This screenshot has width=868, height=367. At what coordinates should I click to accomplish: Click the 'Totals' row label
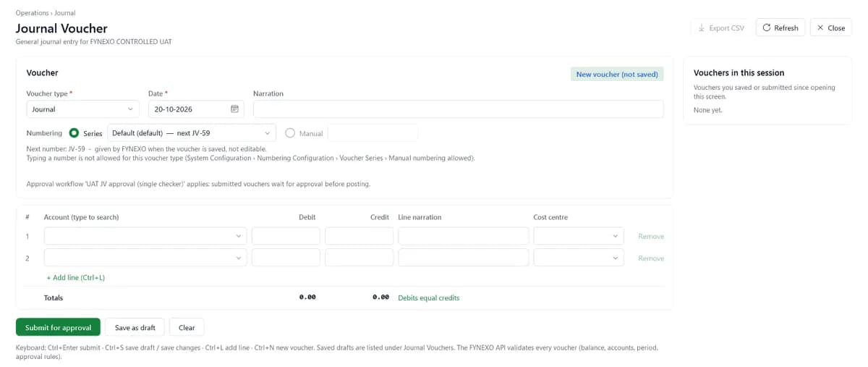click(54, 298)
